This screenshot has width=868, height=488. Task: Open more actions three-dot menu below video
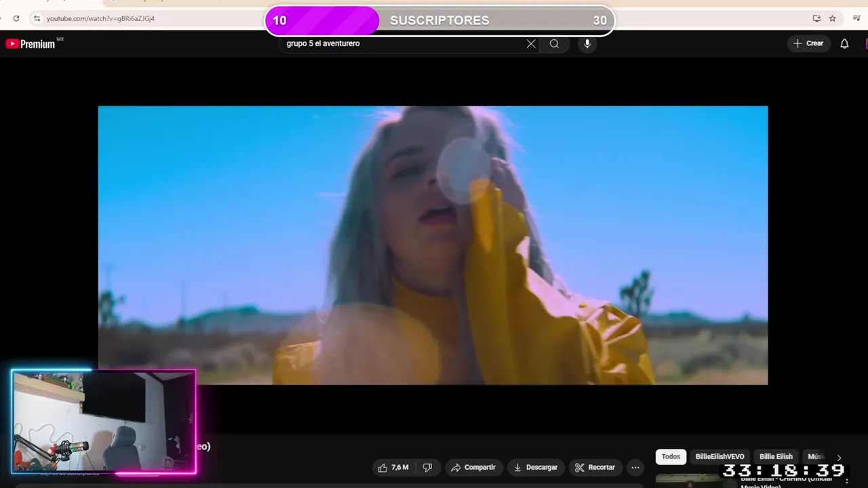[635, 468]
